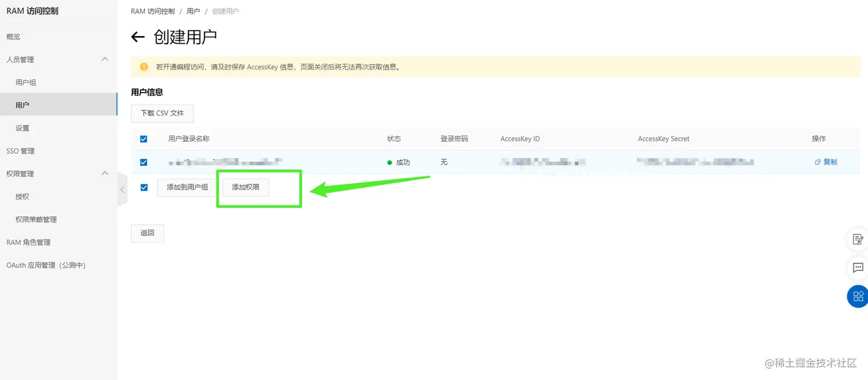
Task: Click the 返回 button
Action: pos(148,233)
